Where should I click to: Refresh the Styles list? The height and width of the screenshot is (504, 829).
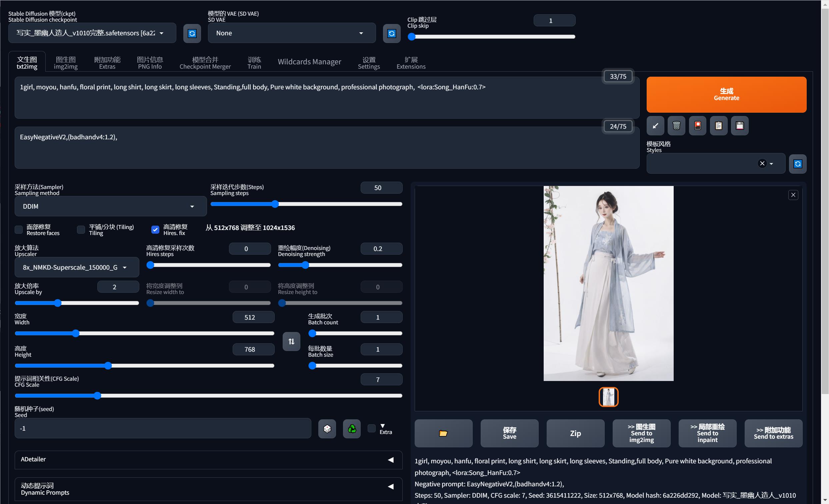tap(797, 164)
